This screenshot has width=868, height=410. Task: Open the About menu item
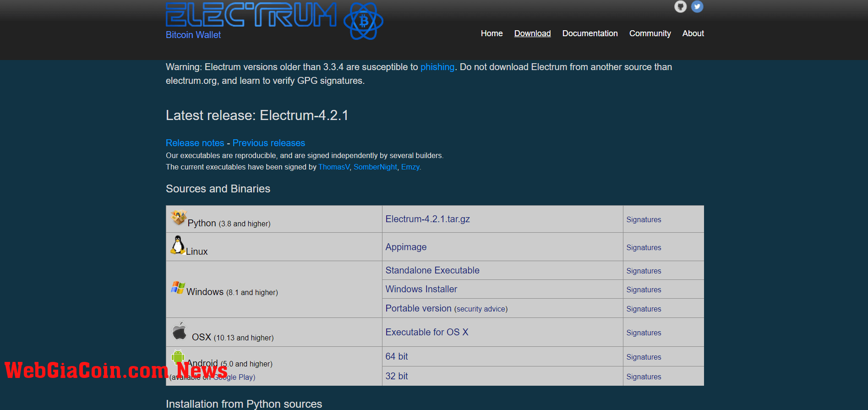click(x=693, y=33)
